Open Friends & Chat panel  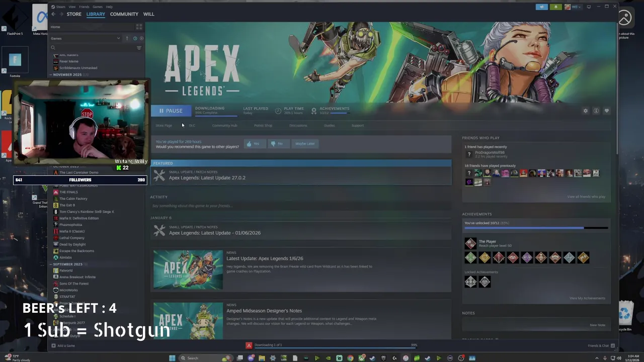click(x=601, y=345)
